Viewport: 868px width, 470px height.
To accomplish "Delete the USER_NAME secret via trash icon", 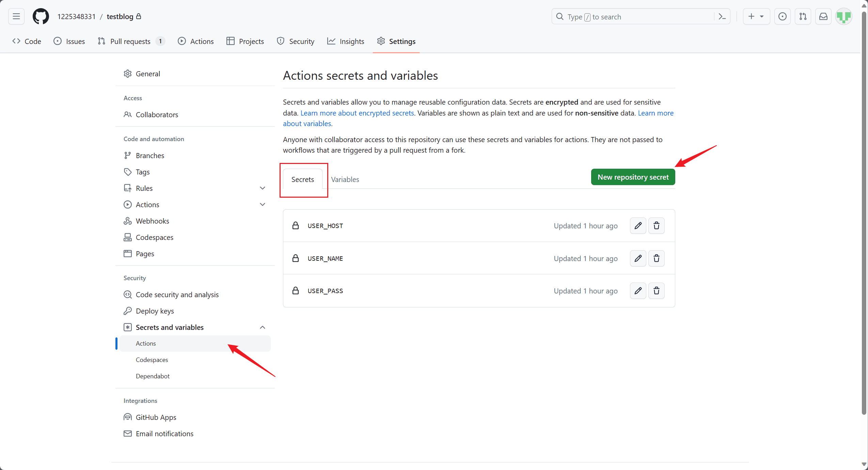I will click(x=656, y=258).
